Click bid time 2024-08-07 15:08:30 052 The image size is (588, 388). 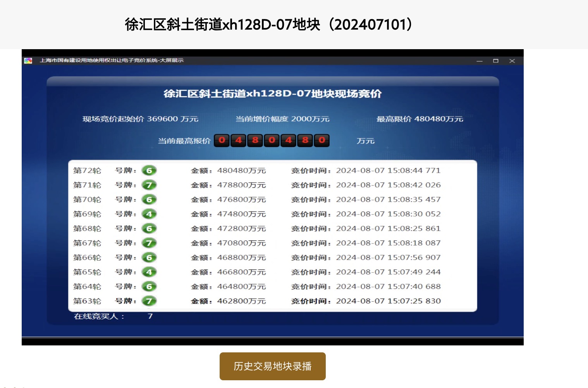pos(389,214)
